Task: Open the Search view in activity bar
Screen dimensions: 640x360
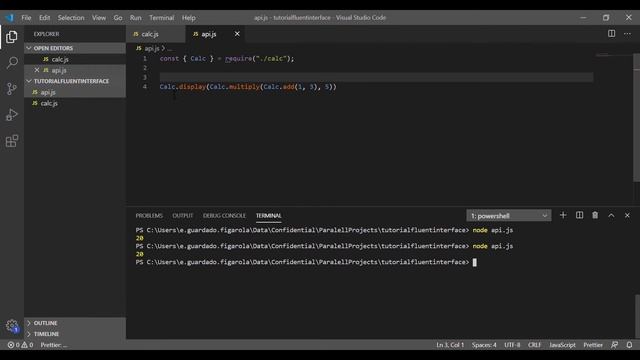Action: point(12,63)
